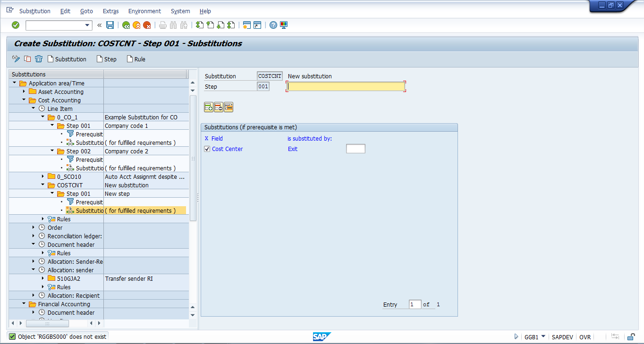Click the green Back icon
Image resolution: width=644 pixels, height=344 pixels.
tap(126, 25)
